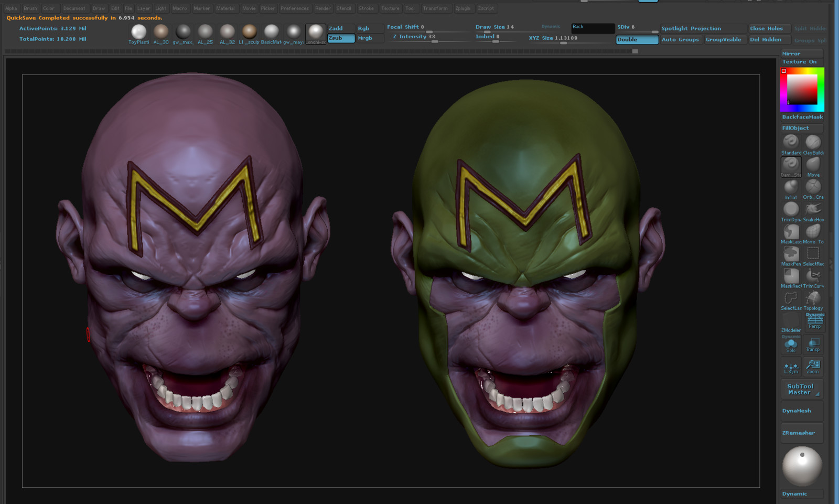The width and height of the screenshot is (839, 504).
Task: Select the Topology brush
Action: (813, 300)
